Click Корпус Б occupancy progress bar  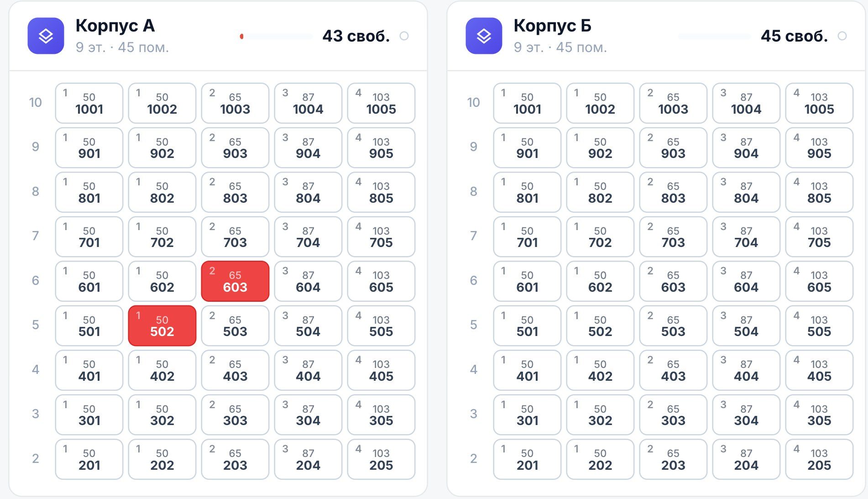coord(714,36)
